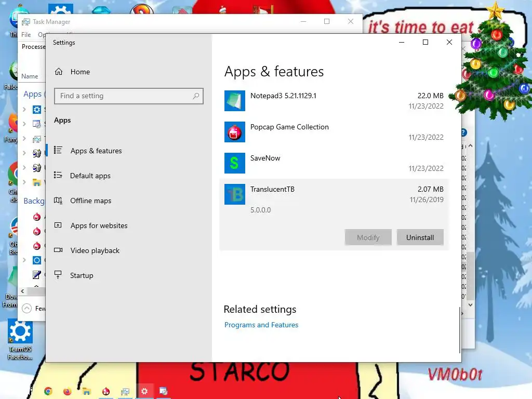Viewport: 532px width, 399px height.
Task: Open Apps for websites settings page
Action: [99, 225]
